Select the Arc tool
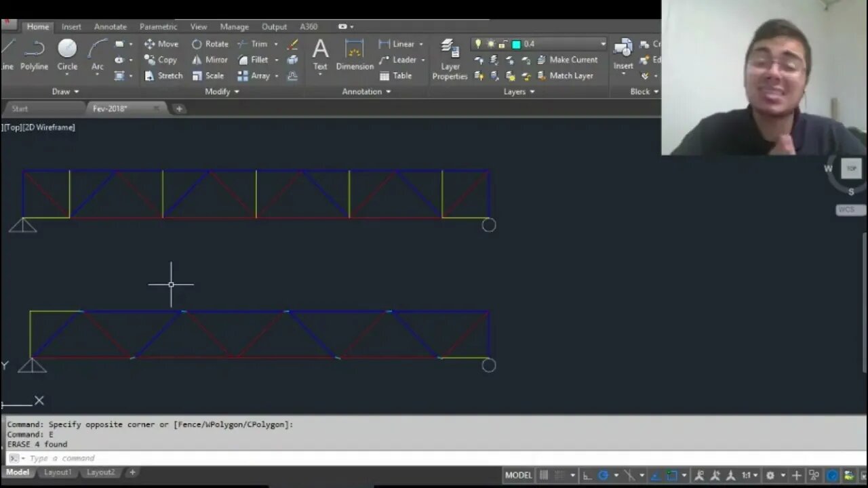868x488 pixels. (98, 56)
